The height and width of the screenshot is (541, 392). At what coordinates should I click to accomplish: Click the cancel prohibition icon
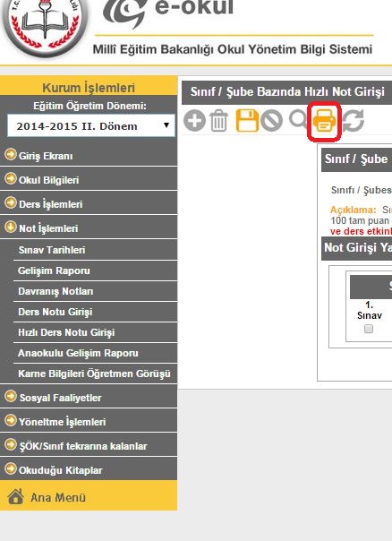[x=272, y=121]
